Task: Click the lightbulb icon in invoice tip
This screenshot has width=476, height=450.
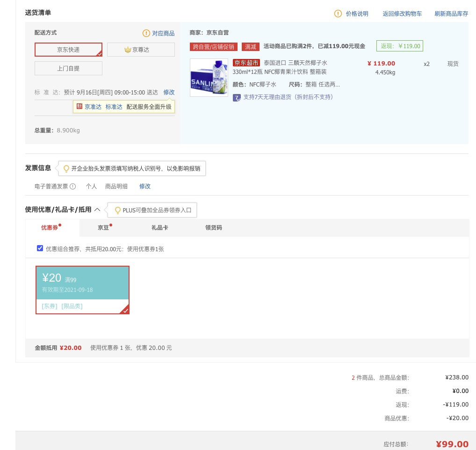Action: 66,168
